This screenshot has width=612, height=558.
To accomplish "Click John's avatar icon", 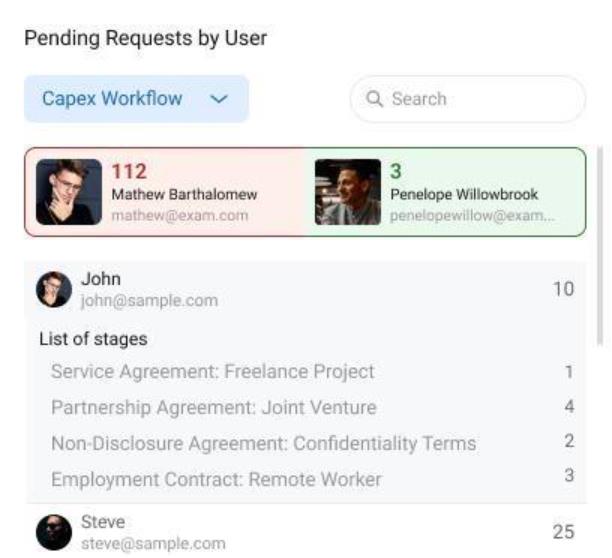I will point(54,289).
